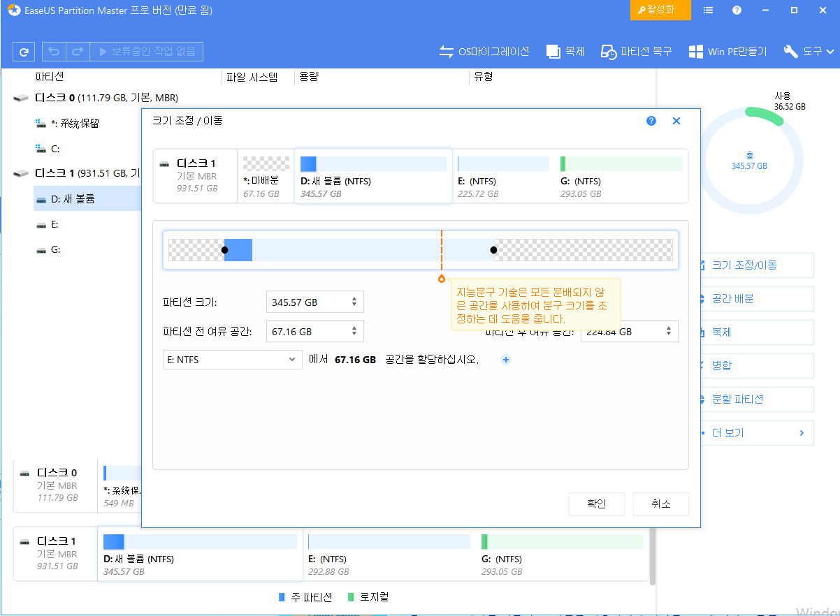Expand the 도구 dropdown menu
The image size is (840, 616).
point(809,51)
